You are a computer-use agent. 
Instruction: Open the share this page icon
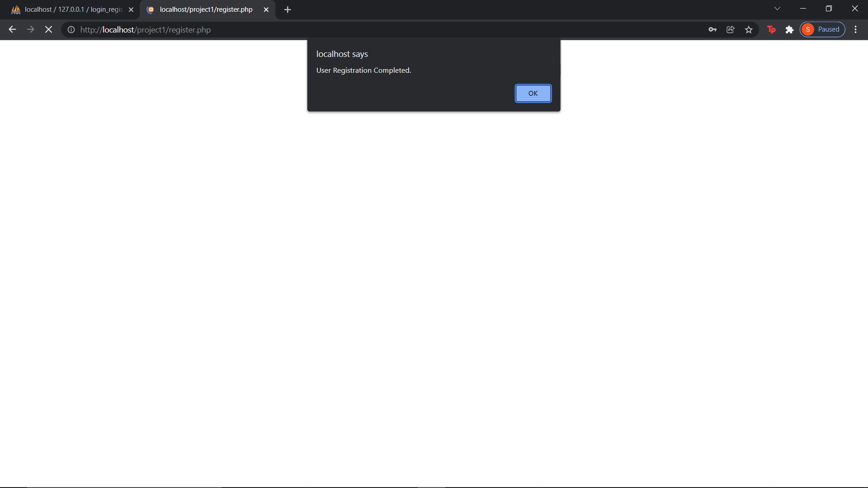731,29
